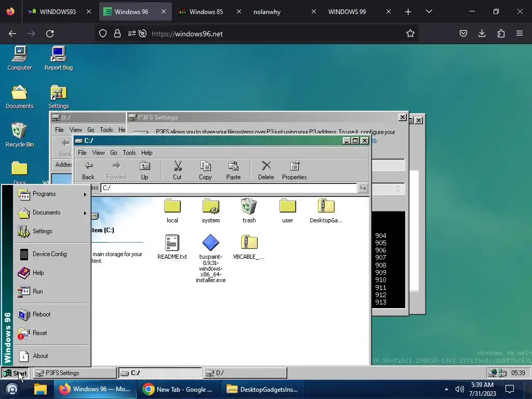This screenshot has height=399, width=532.
Task: Switch to Chrome New Tab taskbar item
Action: pos(179,390)
